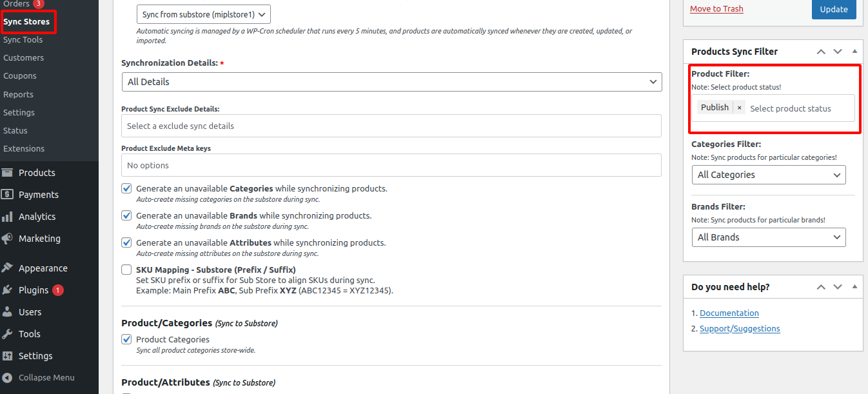
Task: Click the Appearance paintbrush icon
Action: point(8,268)
